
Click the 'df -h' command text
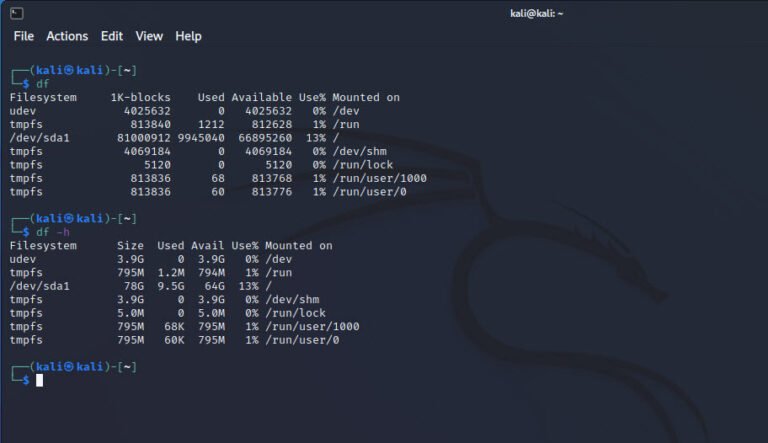pyautogui.click(x=53, y=232)
